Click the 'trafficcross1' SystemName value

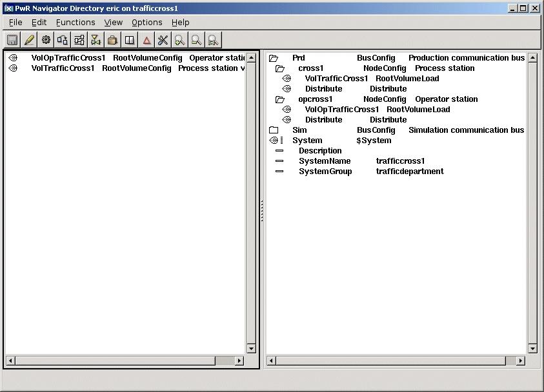tap(400, 161)
